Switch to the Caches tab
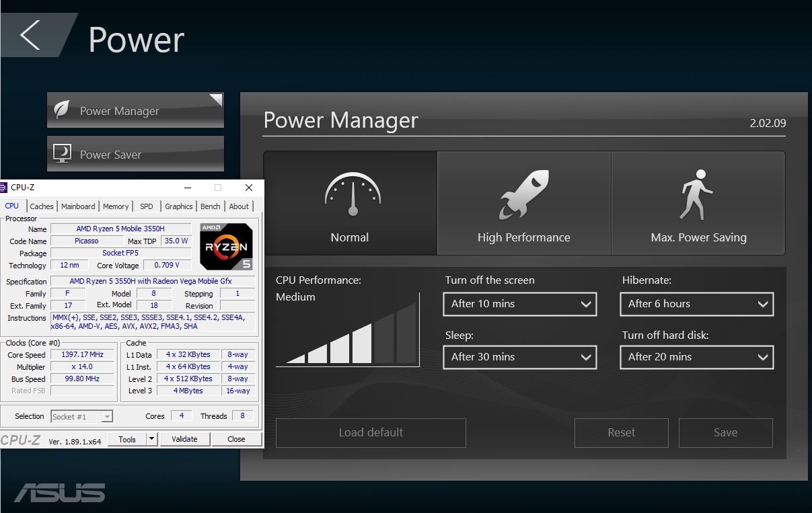 pos(42,206)
